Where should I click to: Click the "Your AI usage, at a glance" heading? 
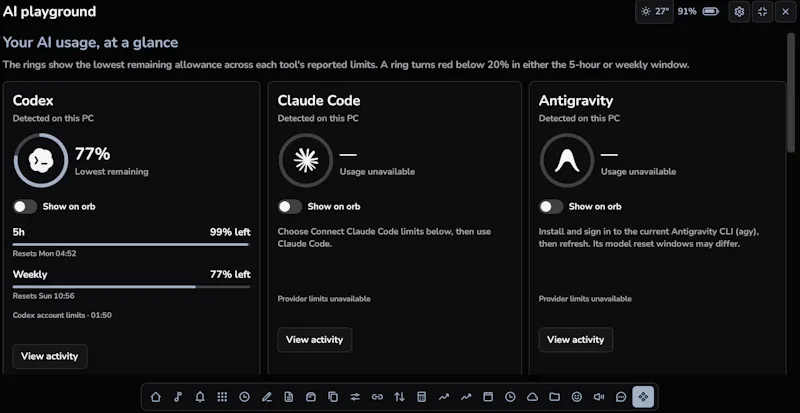click(91, 42)
